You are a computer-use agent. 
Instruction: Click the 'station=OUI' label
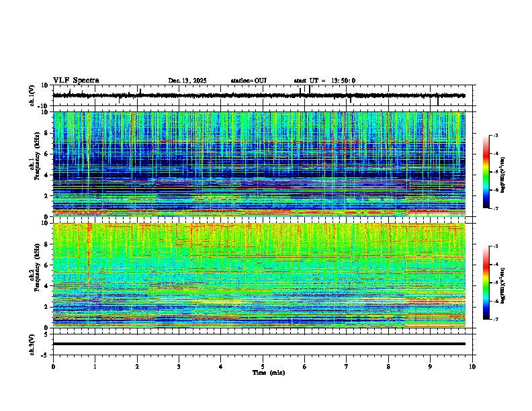(249, 81)
